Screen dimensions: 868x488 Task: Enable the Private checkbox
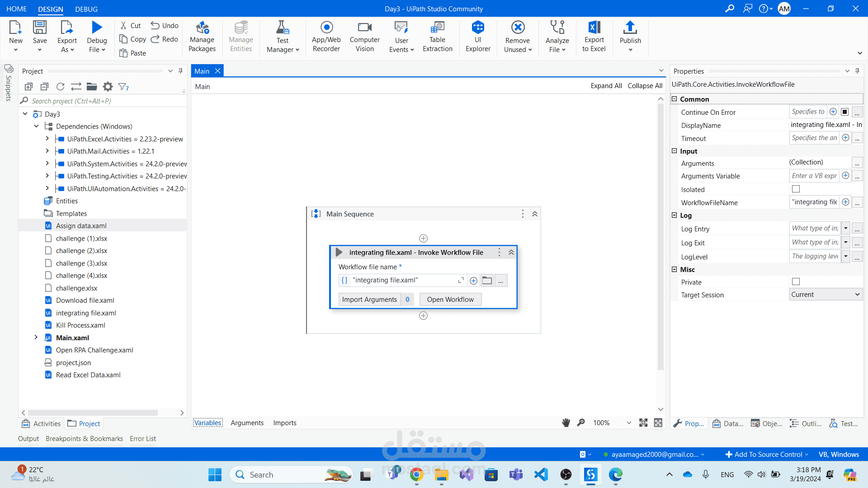[796, 282]
